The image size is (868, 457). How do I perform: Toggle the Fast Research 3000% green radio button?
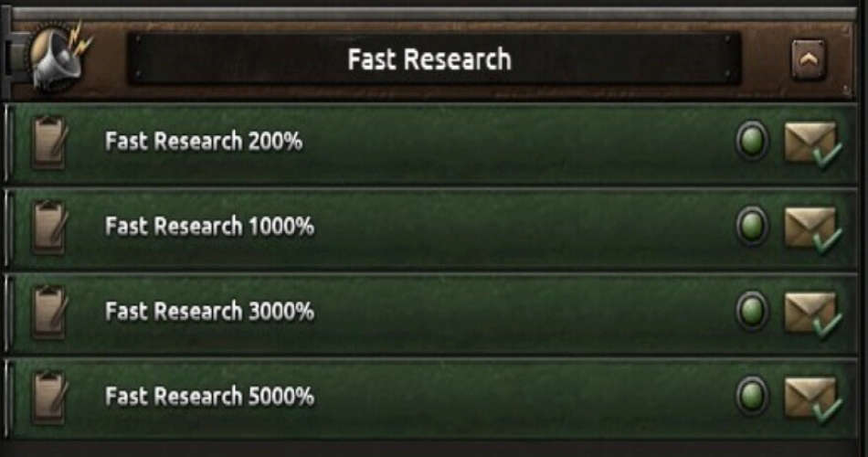pyautogui.click(x=752, y=311)
